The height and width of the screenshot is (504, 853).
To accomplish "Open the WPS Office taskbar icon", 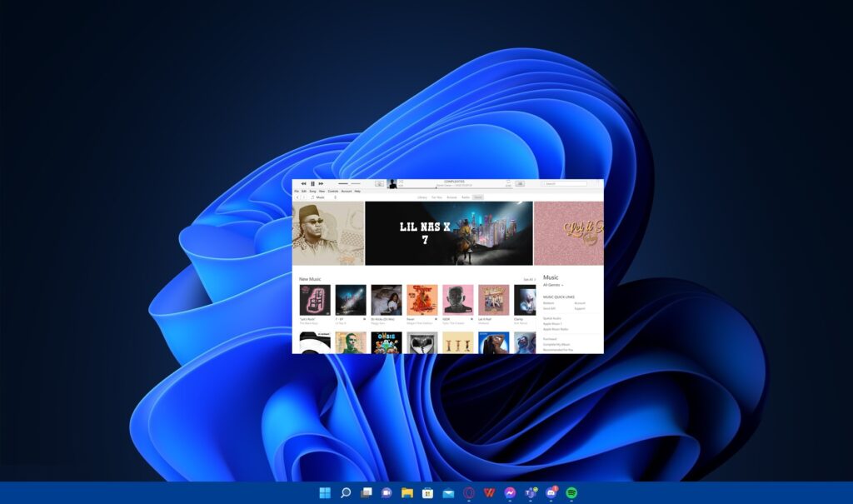I will click(489, 493).
